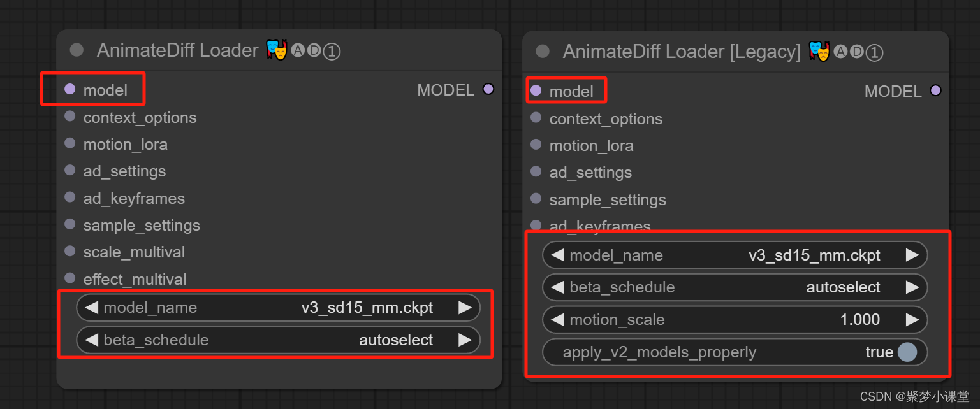Click the 'A' badge on the AnimateDiff Loader title

click(x=297, y=50)
